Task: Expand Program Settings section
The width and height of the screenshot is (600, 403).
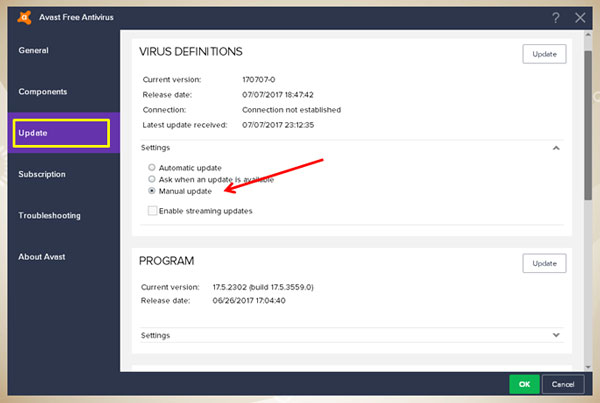Action: (x=556, y=335)
